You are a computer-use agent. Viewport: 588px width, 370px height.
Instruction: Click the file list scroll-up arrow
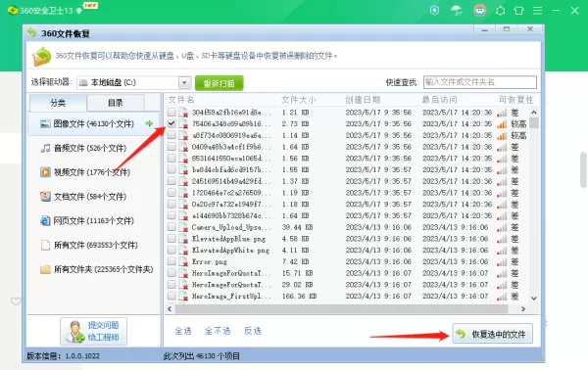[x=534, y=112]
